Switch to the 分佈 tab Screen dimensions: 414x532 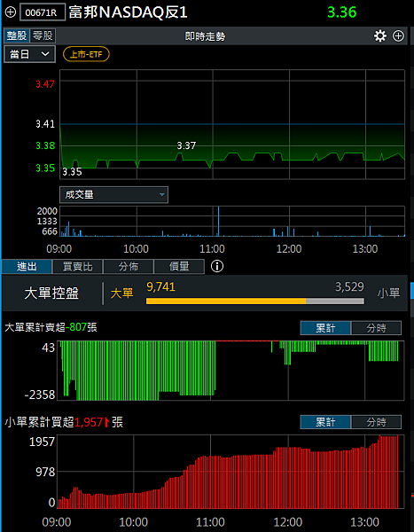pyautogui.click(x=129, y=267)
